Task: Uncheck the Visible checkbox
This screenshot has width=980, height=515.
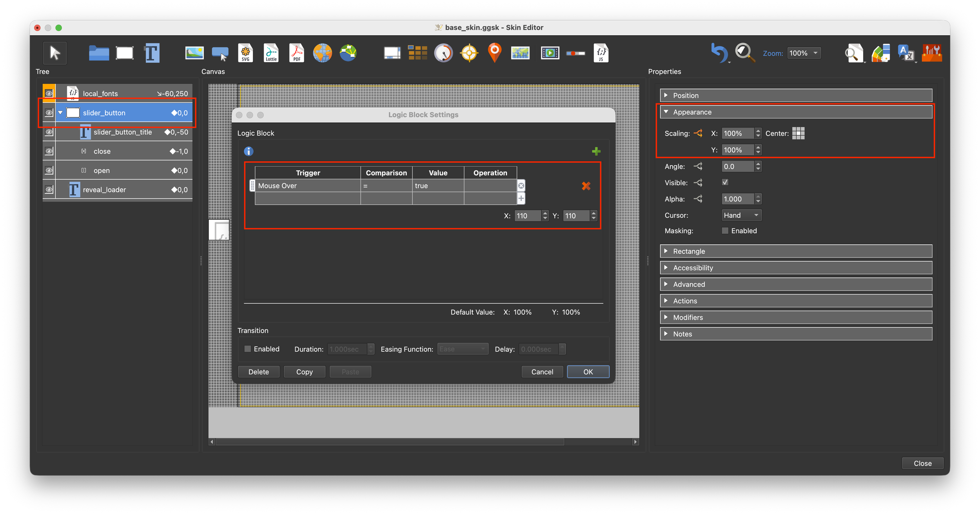Action: 725,182
